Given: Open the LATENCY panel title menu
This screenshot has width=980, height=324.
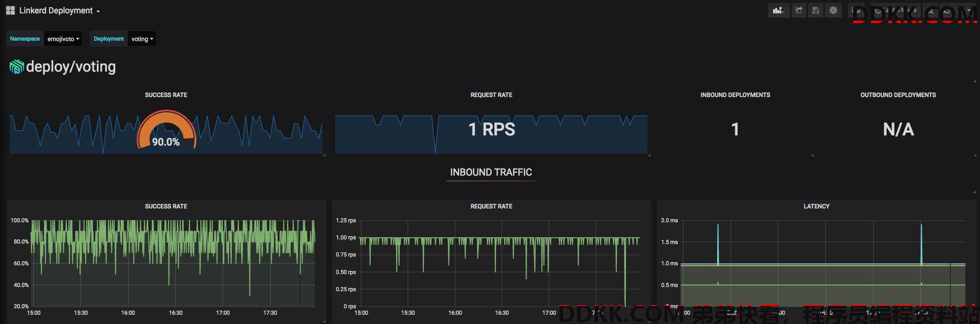Looking at the screenshot, I should (817, 206).
